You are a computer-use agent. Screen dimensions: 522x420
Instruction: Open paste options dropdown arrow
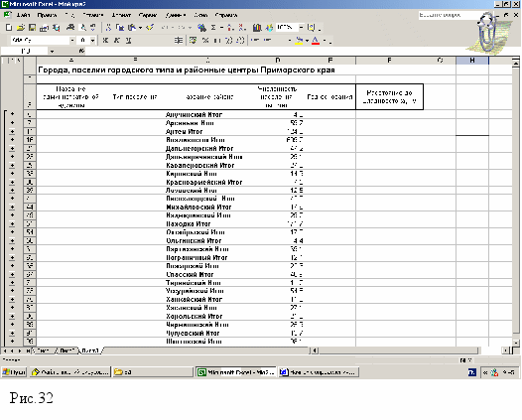point(140,28)
